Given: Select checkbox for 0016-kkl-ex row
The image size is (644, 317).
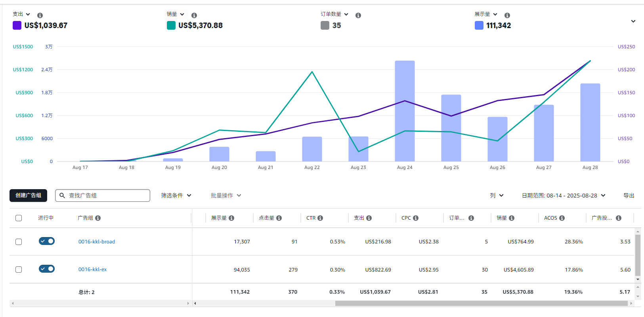Looking at the screenshot, I should (19, 270).
